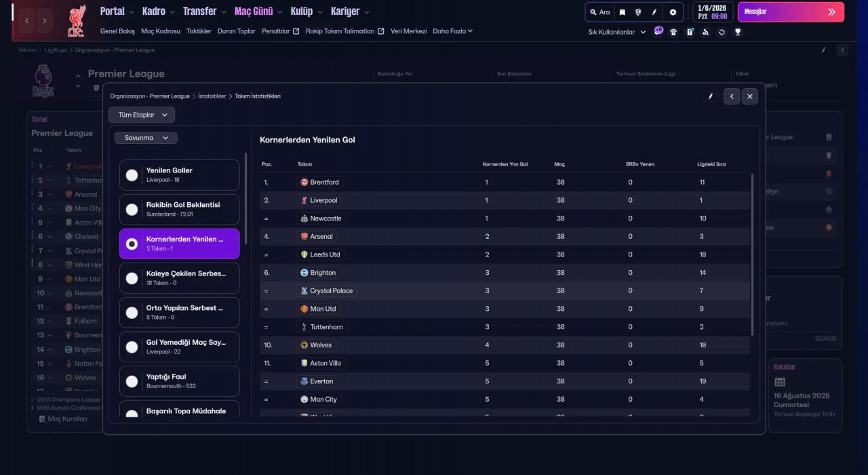Click the Leeds Utd team name
Screen dimensions: 868x475
[325, 254]
